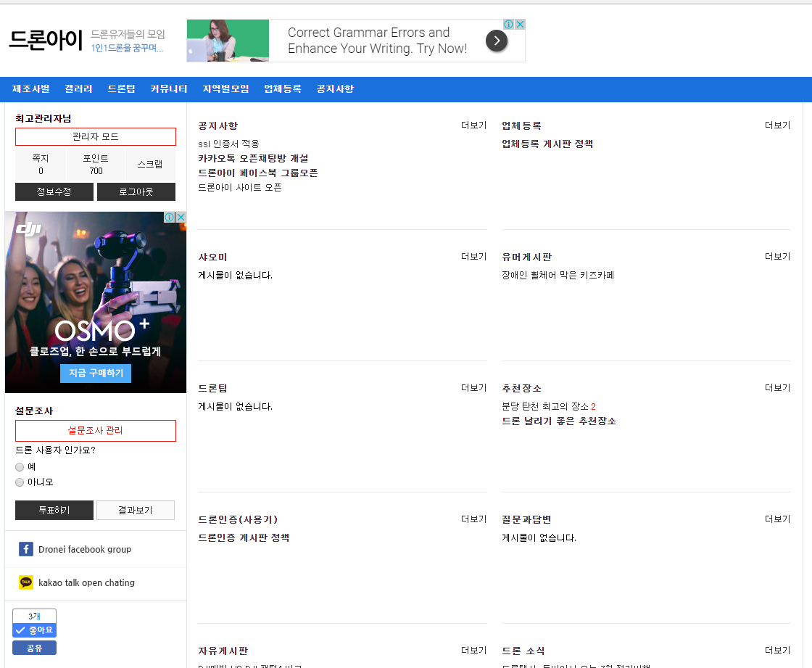Click the DJI logo in sidebar ad
The height and width of the screenshot is (668, 812).
tap(29, 230)
